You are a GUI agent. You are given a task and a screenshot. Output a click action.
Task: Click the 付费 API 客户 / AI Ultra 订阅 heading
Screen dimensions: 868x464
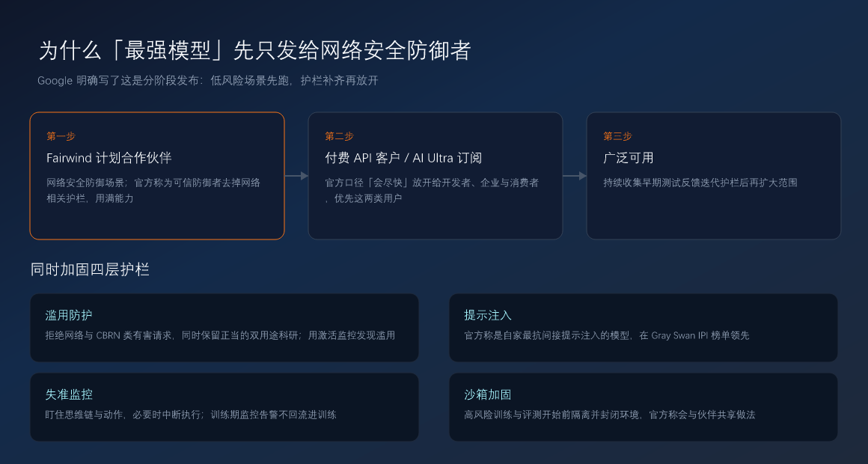pos(403,158)
